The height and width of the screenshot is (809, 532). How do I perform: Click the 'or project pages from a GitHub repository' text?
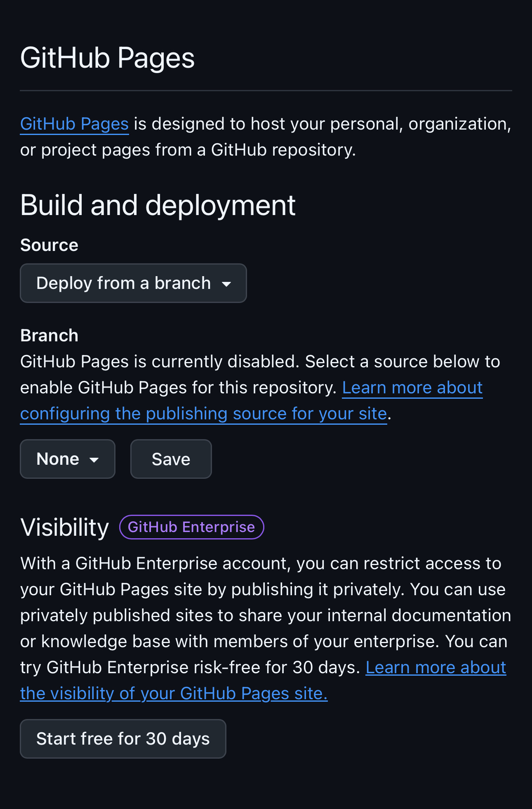click(x=188, y=150)
